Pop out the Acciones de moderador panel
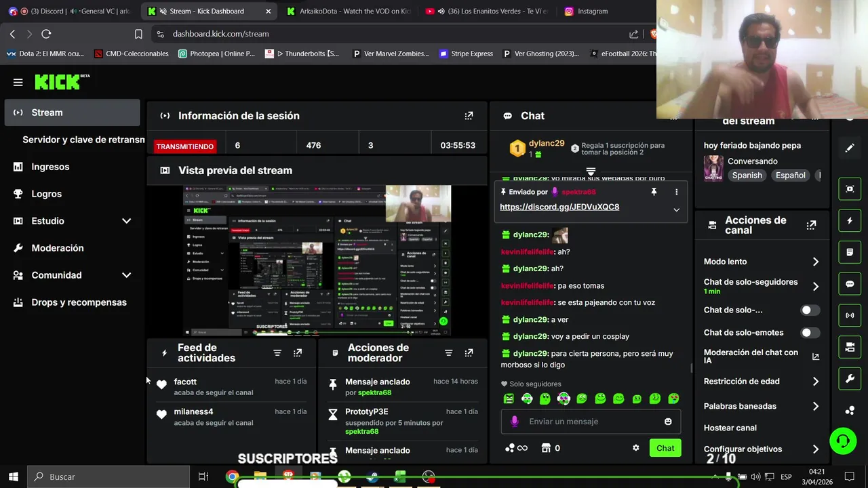The height and width of the screenshot is (488, 868). [469, 353]
